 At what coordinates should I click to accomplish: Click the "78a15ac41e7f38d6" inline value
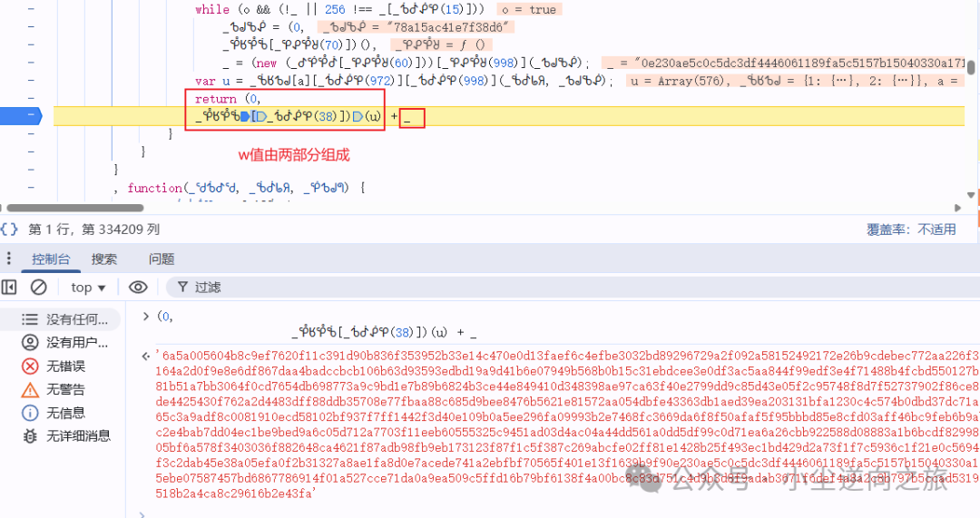click(416, 27)
